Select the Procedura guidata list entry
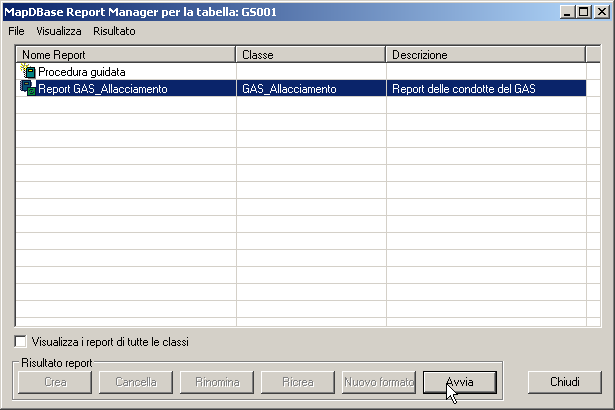This screenshot has height=410, width=615. [82, 72]
